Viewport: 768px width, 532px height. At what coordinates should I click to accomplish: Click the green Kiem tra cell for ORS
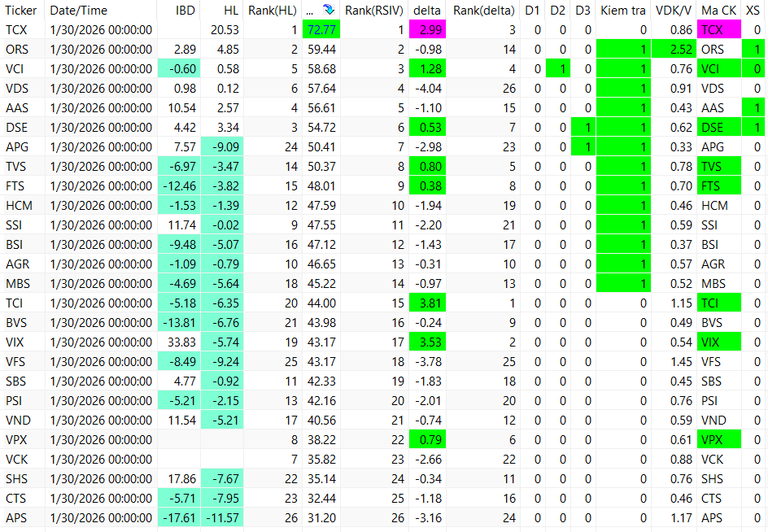tap(623, 50)
